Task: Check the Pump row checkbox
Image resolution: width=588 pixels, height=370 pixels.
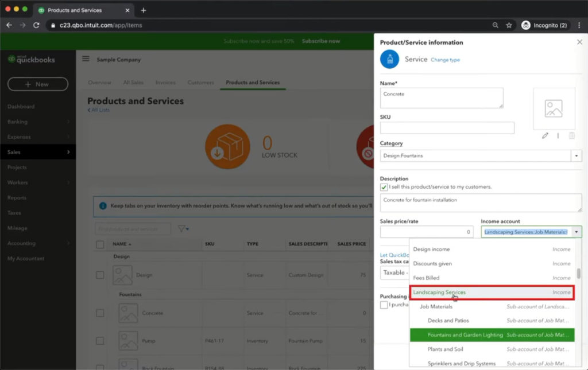Action: (x=100, y=341)
